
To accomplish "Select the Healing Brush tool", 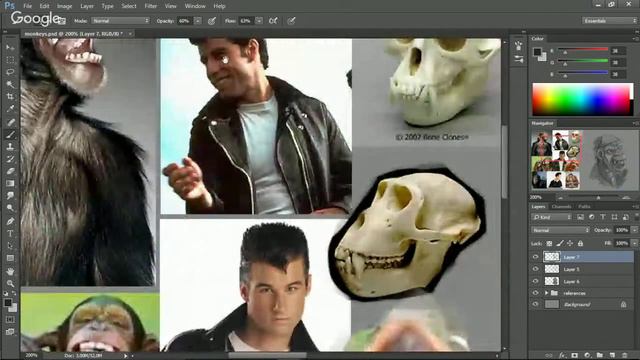I will [10, 122].
